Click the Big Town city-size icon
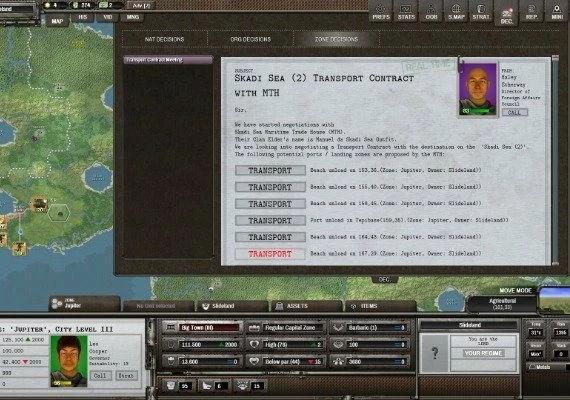This screenshot has width=570, height=400. pyautogui.click(x=170, y=328)
